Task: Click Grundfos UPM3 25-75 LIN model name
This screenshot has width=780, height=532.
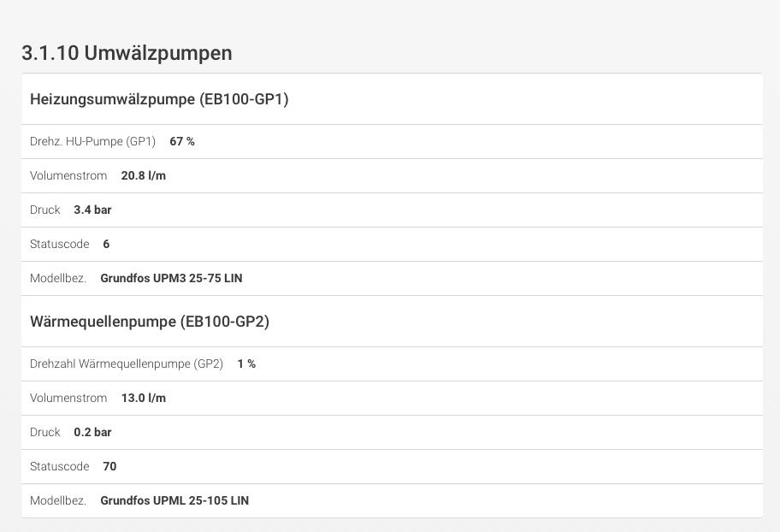Action: tap(171, 278)
